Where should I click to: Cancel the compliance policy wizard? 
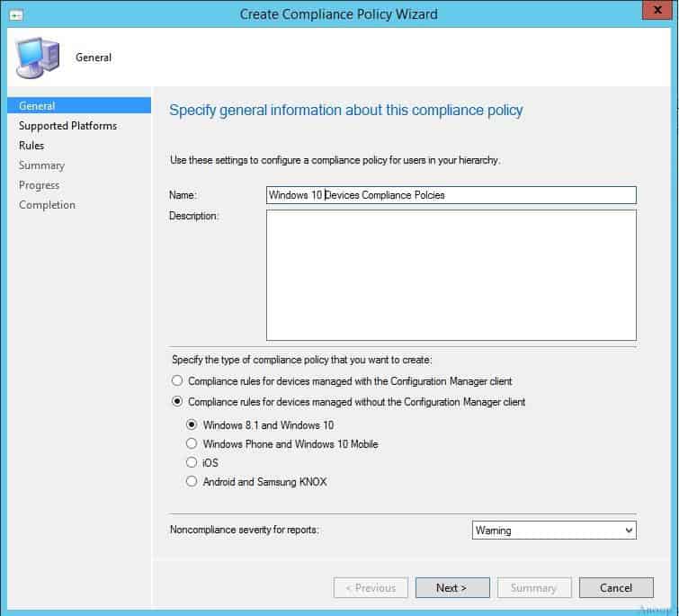click(616, 588)
